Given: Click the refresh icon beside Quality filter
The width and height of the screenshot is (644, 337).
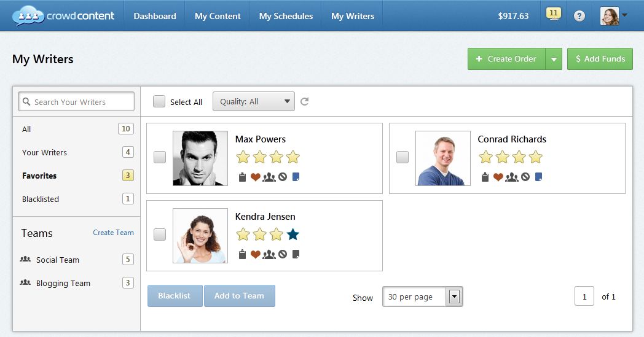Looking at the screenshot, I should point(304,102).
